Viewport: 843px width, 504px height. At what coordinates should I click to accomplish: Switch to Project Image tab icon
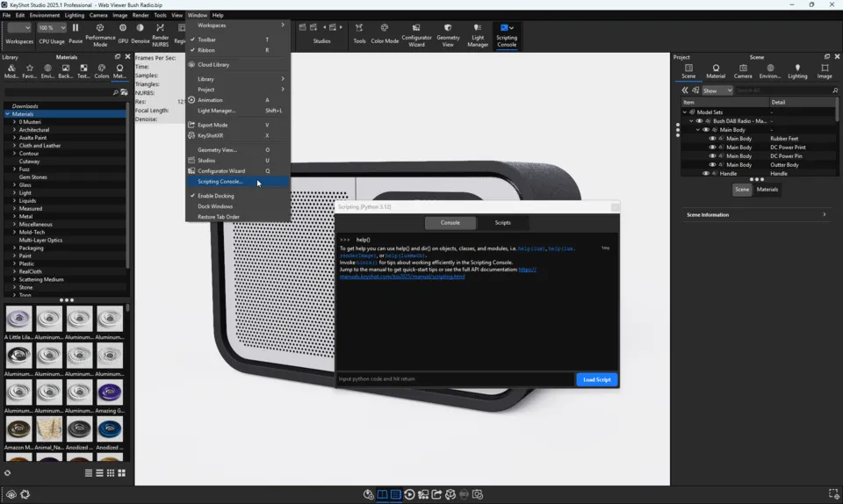point(825,71)
